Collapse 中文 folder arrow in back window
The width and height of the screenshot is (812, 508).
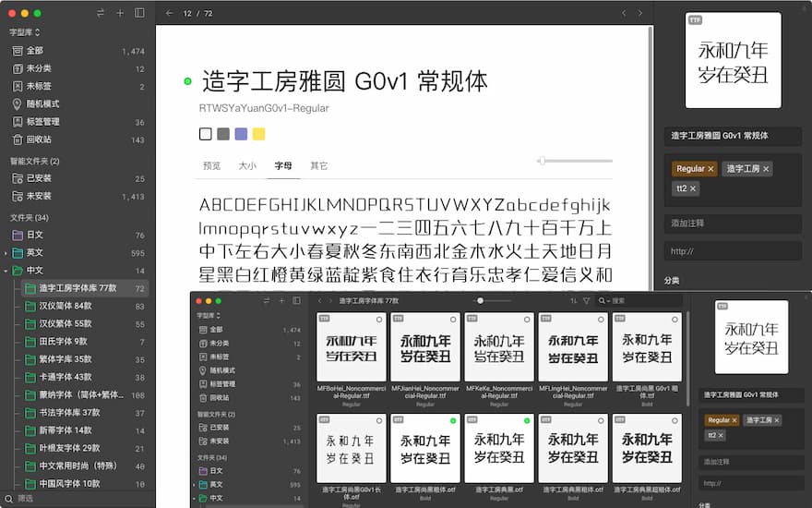point(6,271)
